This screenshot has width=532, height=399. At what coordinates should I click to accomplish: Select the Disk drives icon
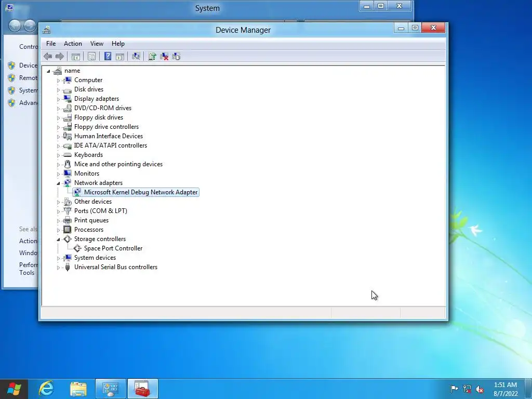point(68,89)
